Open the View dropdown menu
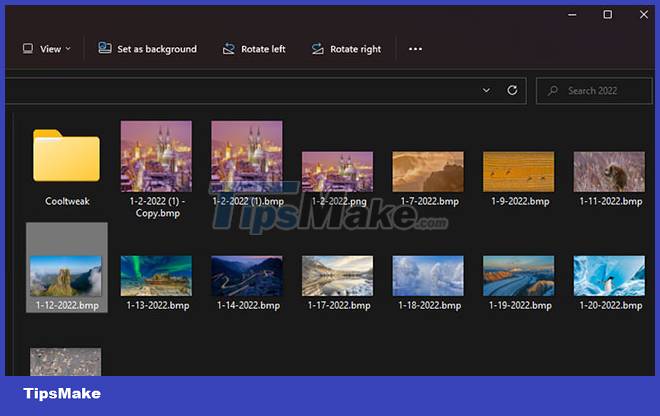660x416 pixels. click(x=46, y=49)
